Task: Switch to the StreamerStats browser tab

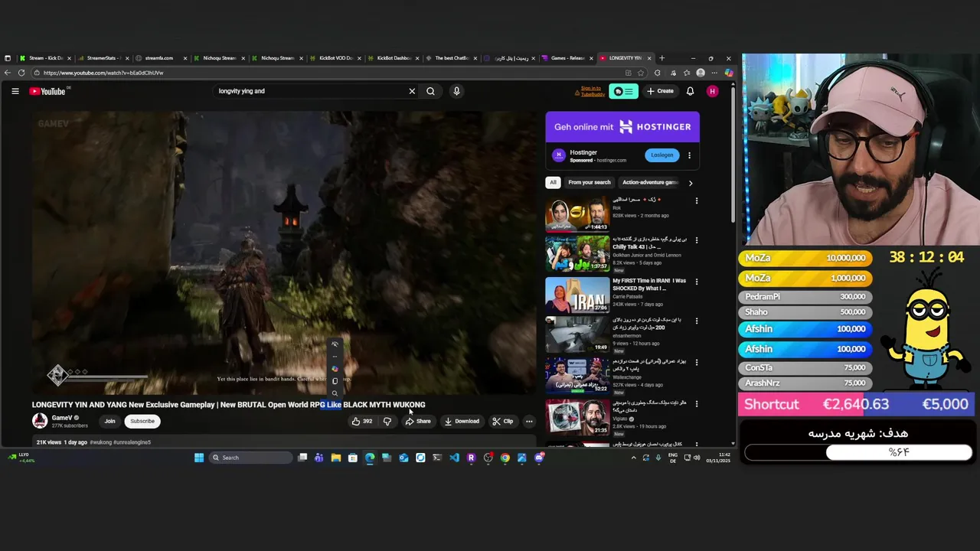Action: point(103,58)
